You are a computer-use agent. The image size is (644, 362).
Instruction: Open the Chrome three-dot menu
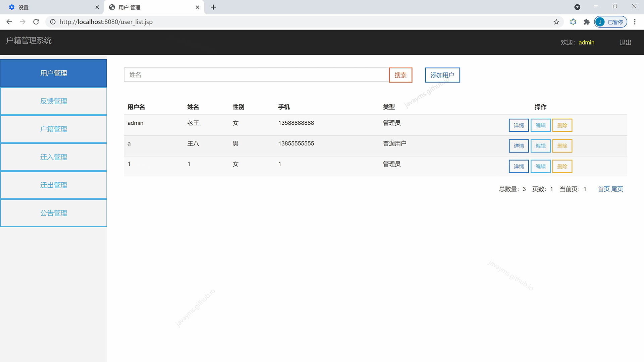click(635, 22)
